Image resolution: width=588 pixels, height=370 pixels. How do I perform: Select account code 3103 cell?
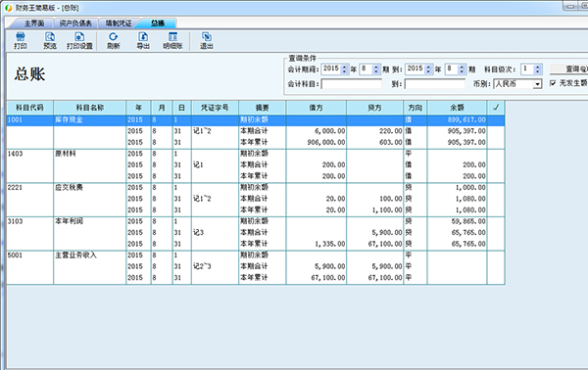pos(29,221)
